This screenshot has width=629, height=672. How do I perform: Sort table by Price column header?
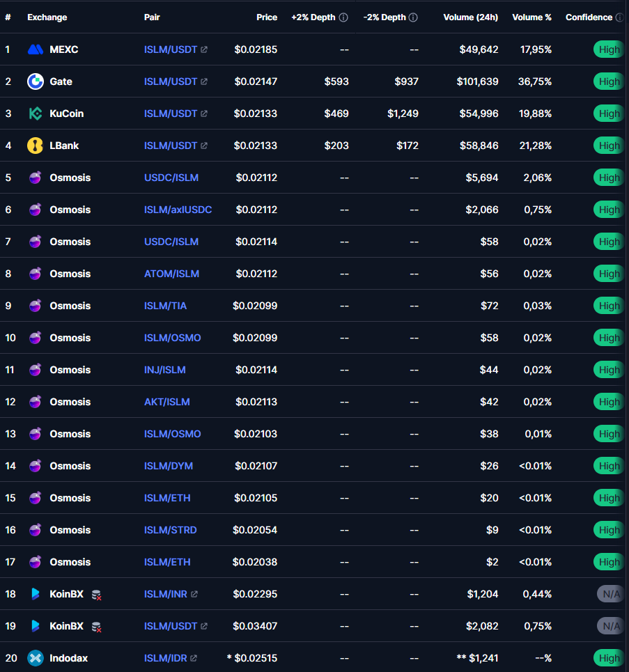267,17
